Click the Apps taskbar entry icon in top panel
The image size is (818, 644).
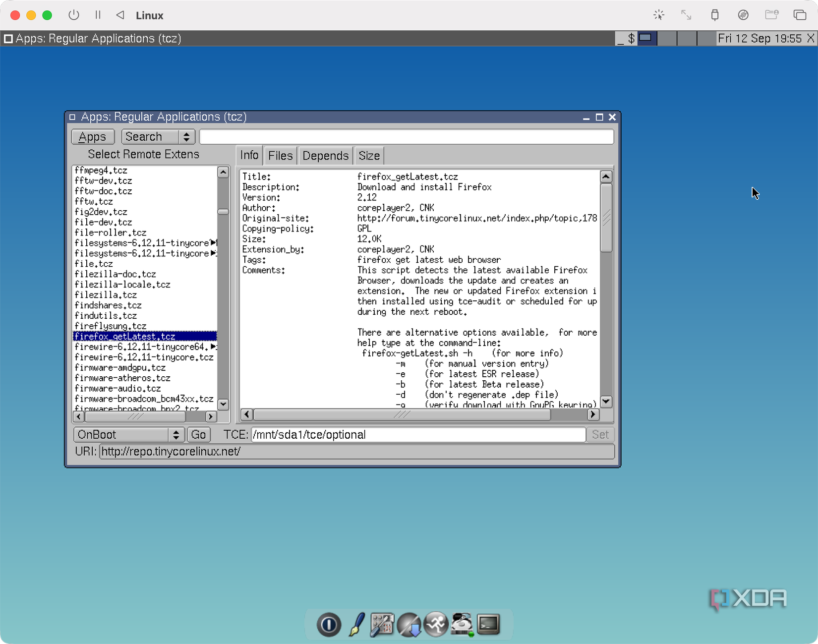coord(8,39)
